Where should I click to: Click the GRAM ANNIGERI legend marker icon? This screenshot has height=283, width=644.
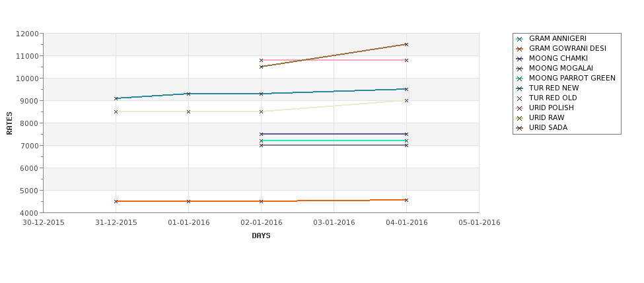pyautogui.click(x=520, y=39)
